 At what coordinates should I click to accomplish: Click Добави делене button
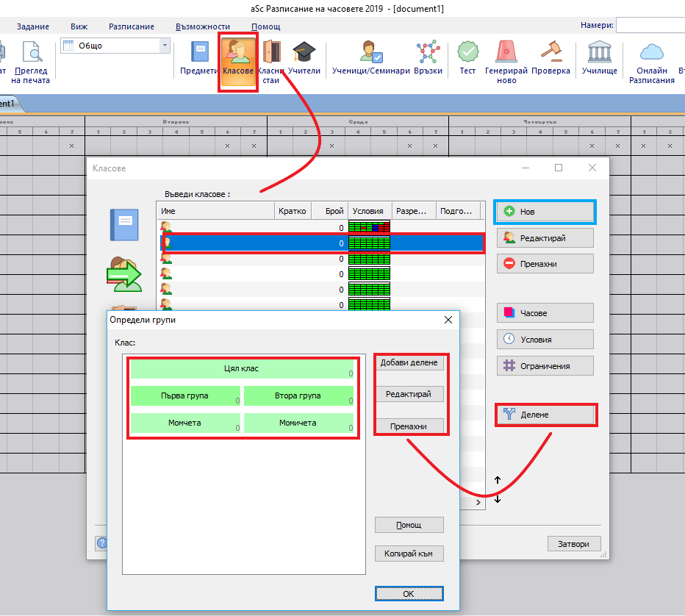(x=409, y=362)
